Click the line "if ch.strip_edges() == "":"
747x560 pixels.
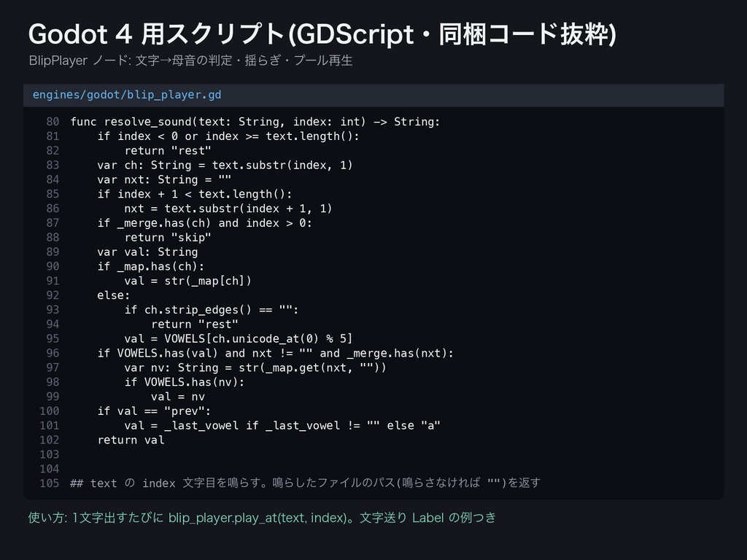[211, 310]
